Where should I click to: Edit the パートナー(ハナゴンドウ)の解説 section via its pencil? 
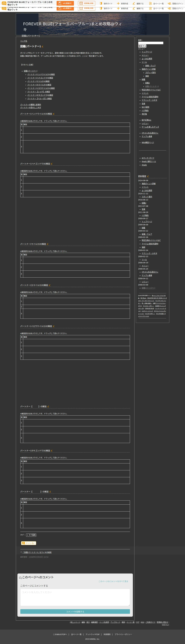point(52,164)
